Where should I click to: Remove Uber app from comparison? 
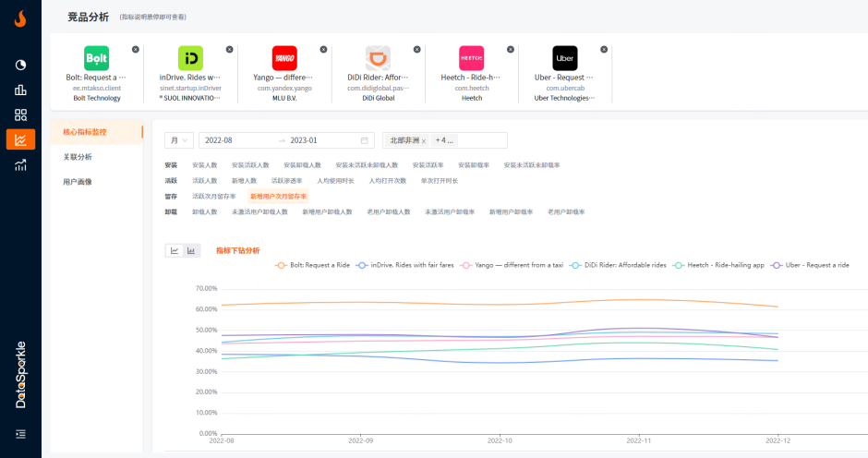[x=604, y=49]
